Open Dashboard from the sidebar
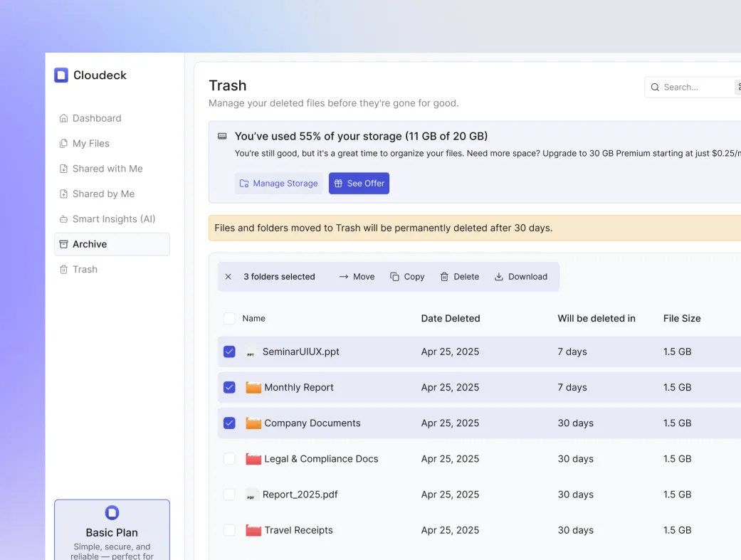This screenshot has height=560, width=741. tap(96, 118)
